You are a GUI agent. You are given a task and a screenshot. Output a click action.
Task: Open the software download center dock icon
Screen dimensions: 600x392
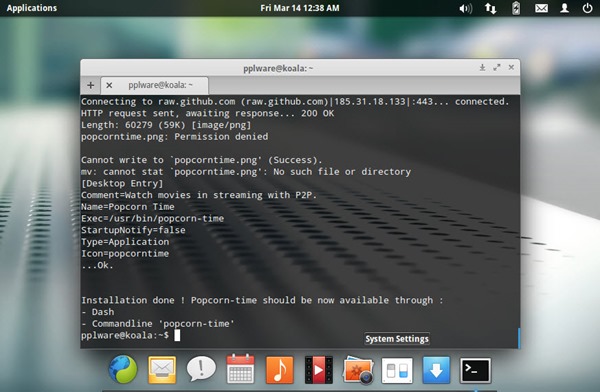[x=436, y=370]
